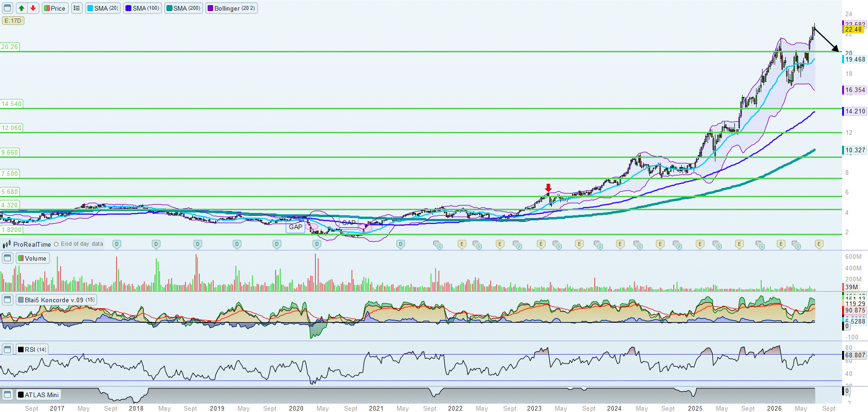Open the ATLAS Mini panel menu icon
This screenshot has width=868, height=412.
(x=7, y=394)
